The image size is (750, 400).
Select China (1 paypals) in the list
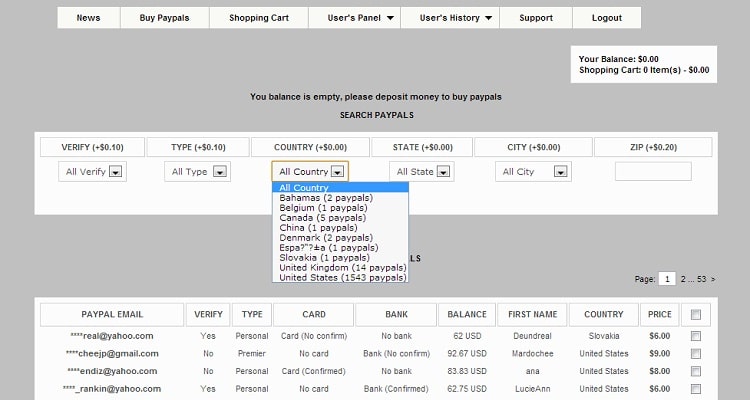340,228
